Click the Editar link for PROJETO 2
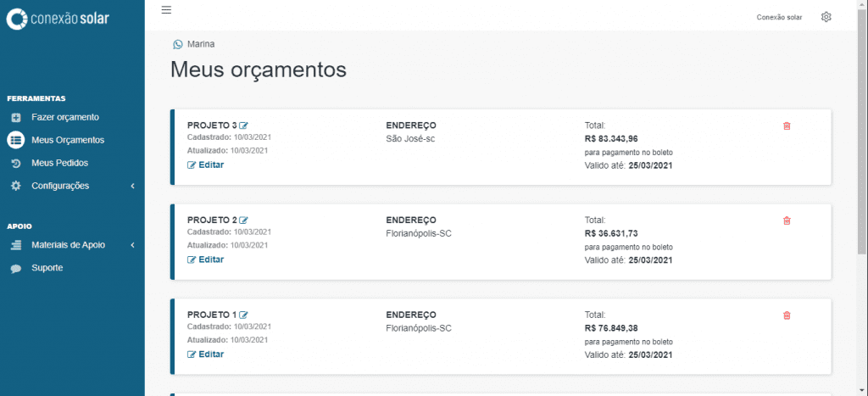 206,259
